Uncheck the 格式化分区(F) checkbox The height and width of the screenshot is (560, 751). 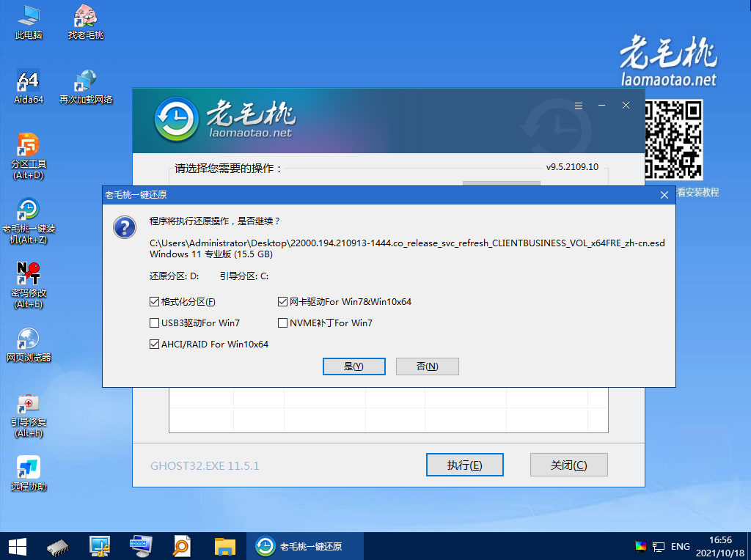tap(154, 302)
